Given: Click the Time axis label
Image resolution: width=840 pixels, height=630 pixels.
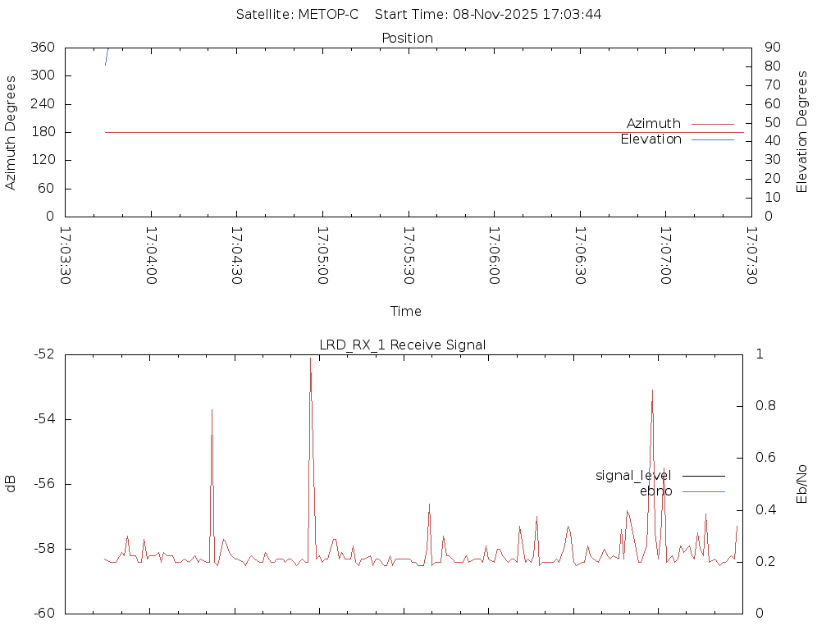Looking at the screenshot, I should tap(406, 312).
